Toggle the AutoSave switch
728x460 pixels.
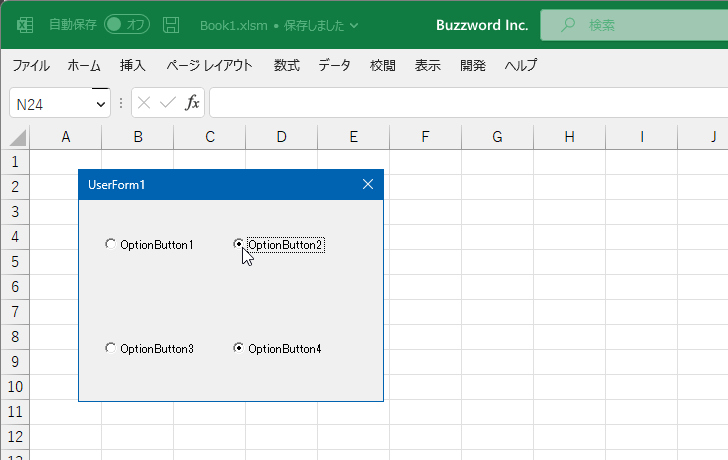coord(127,25)
